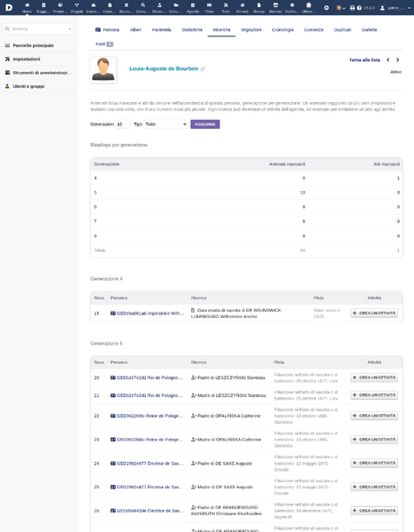Click the Louis-Auguste de Bourbon name link
The image size is (414, 532).
pos(163,68)
